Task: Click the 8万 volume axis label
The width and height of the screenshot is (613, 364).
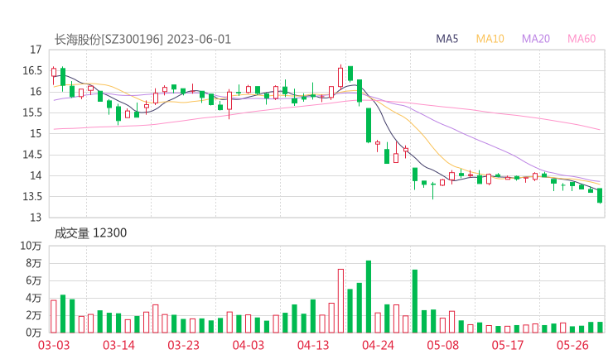Action: pos(34,263)
